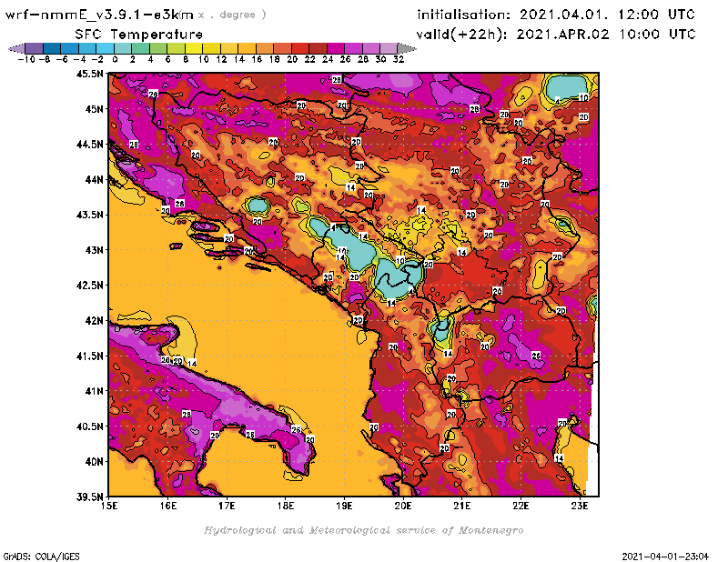Click the 42N latitude label
Viewport: 728px width, 562px height.
click(94, 321)
